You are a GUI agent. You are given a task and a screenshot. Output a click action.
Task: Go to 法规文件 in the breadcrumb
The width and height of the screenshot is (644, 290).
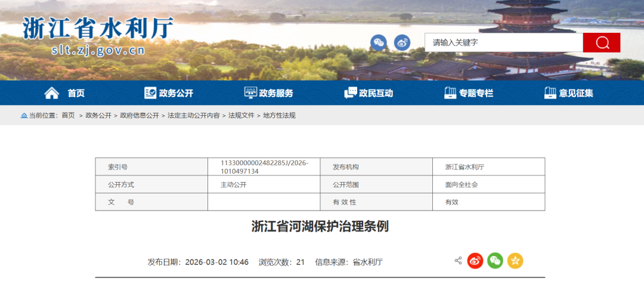click(241, 116)
